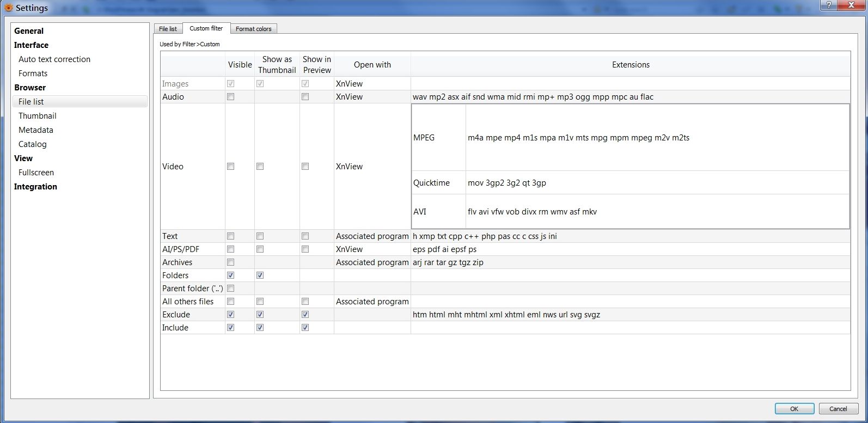Uncheck Show as Thumbnail for Include
Screen dimensions: 868x423
pyautogui.click(x=260, y=328)
